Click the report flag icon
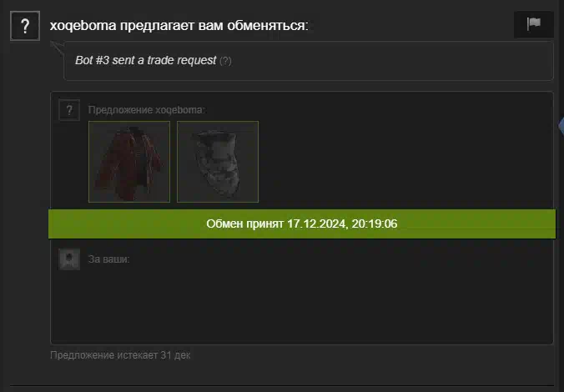The height and width of the screenshot is (392, 564). click(x=534, y=24)
